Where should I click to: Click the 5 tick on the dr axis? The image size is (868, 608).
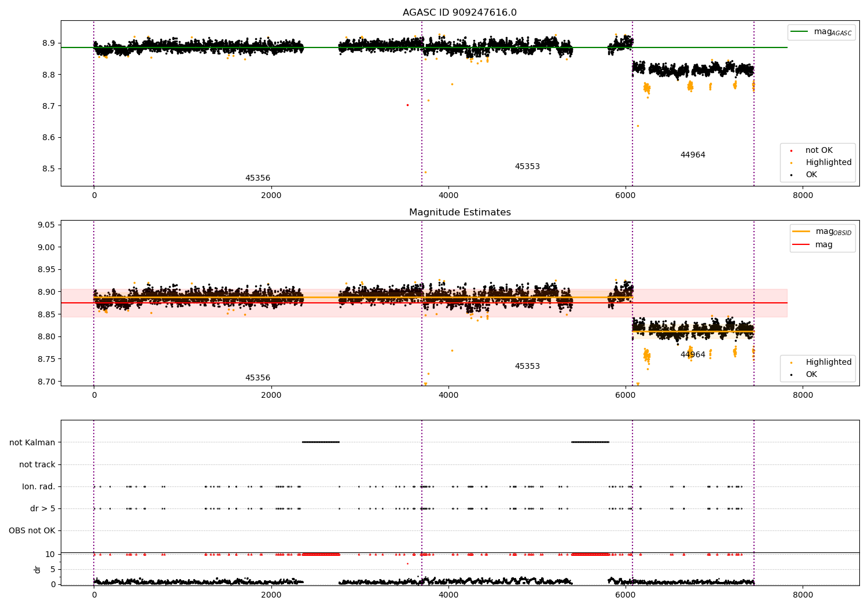pos(53,569)
